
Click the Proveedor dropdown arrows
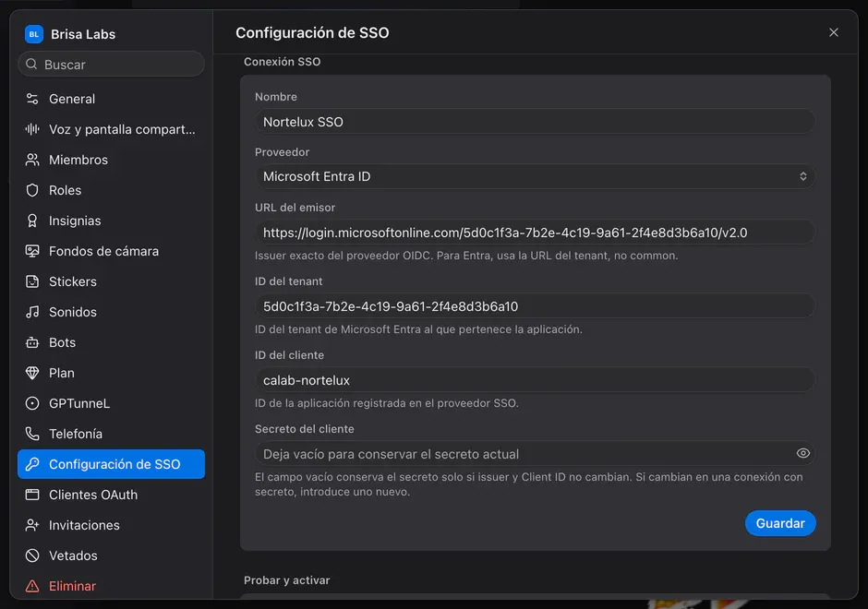coord(802,176)
